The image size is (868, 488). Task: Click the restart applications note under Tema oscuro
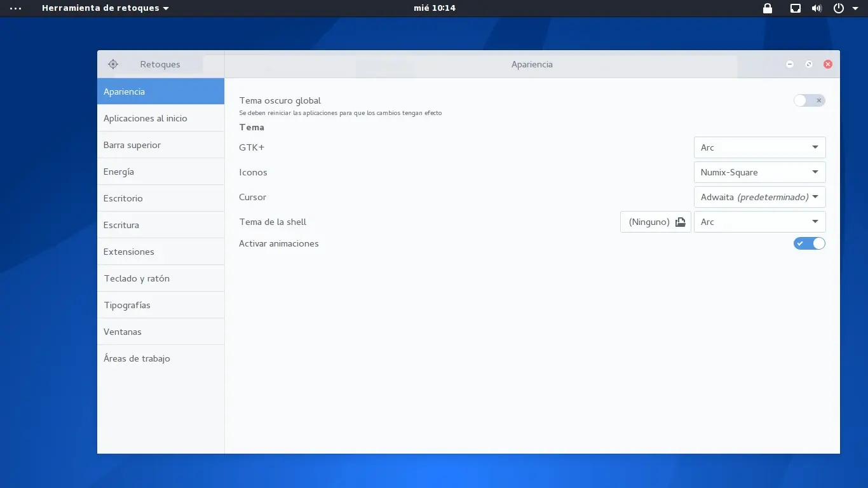[341, 113]
